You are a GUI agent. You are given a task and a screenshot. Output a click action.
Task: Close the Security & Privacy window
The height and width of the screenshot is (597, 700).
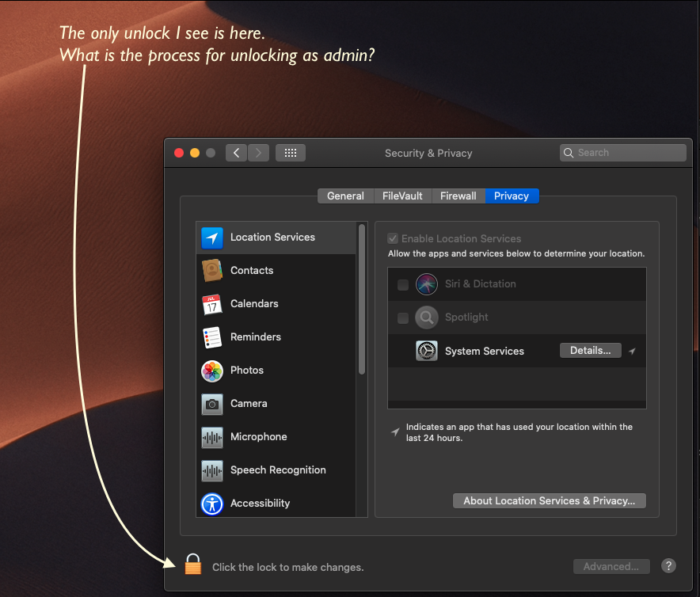(x=179, y=153)
